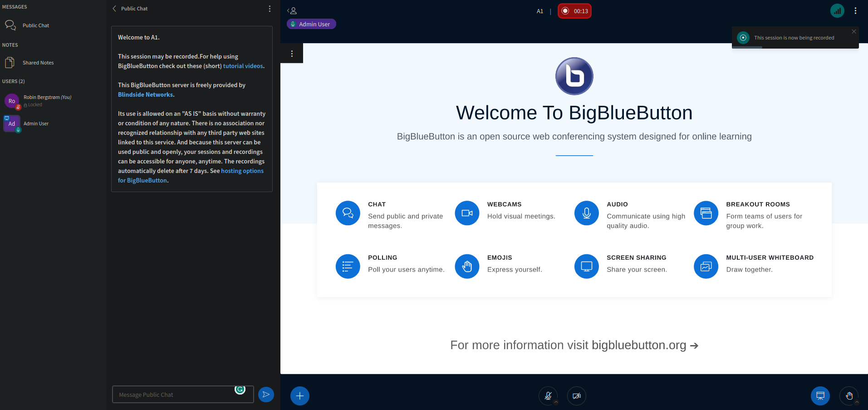Click the Screen Sharing feature icon
The image size is (868, 410).
[x=587, y=267]
